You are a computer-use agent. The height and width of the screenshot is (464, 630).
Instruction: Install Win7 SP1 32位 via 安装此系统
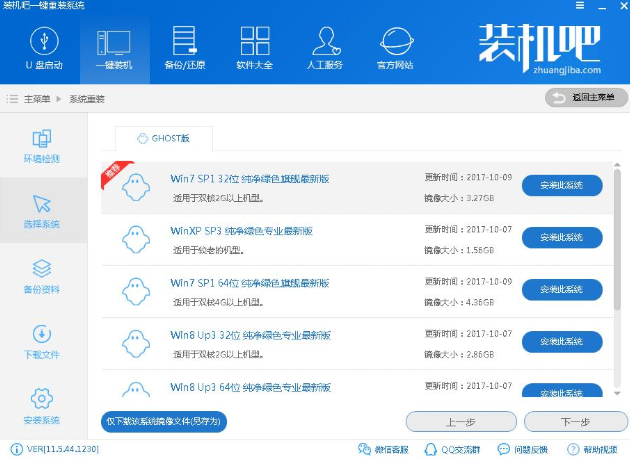click(562, 185)
